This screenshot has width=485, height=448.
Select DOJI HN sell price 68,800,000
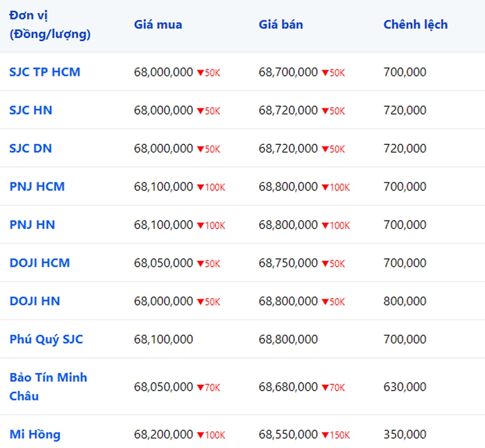click(288, 301)
